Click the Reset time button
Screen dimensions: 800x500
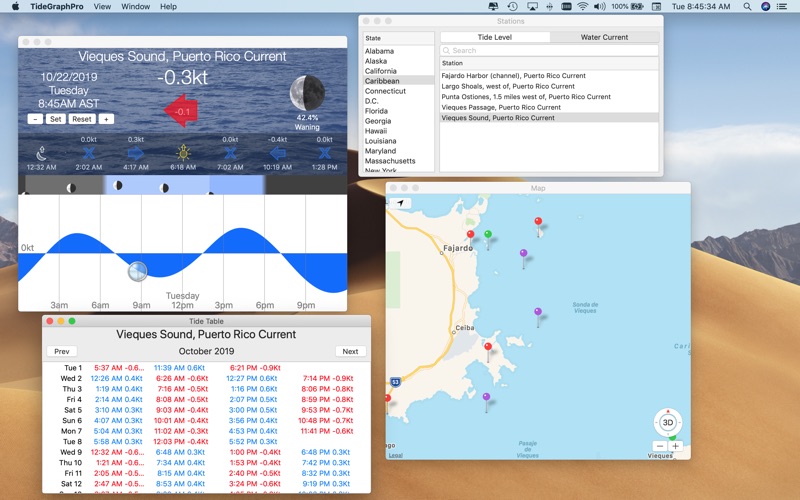(82, 119)
